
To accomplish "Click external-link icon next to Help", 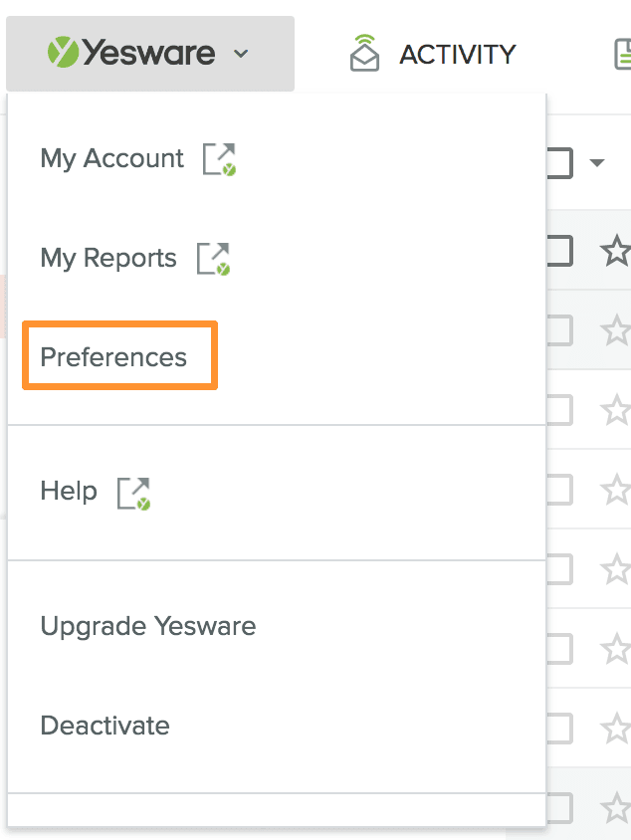I will coord(133,493).
